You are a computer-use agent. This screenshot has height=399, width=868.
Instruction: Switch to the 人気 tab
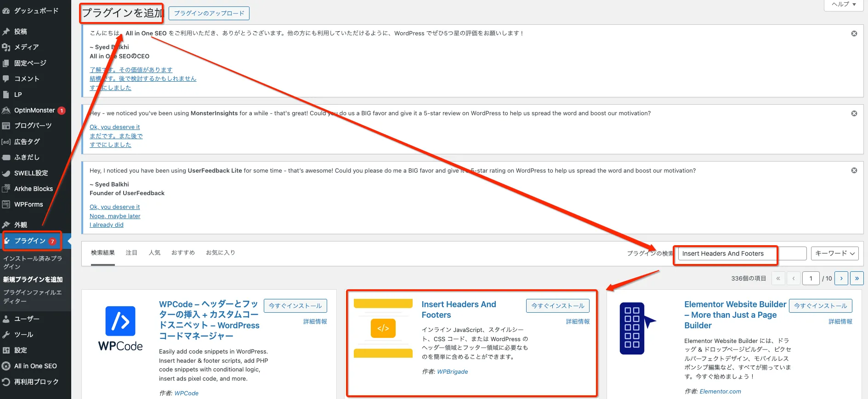tap(154, 253)
